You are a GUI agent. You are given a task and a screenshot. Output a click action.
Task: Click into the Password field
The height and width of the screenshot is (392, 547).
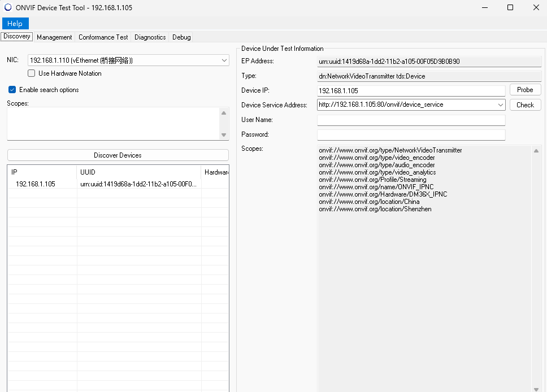(x=411, y=135)
